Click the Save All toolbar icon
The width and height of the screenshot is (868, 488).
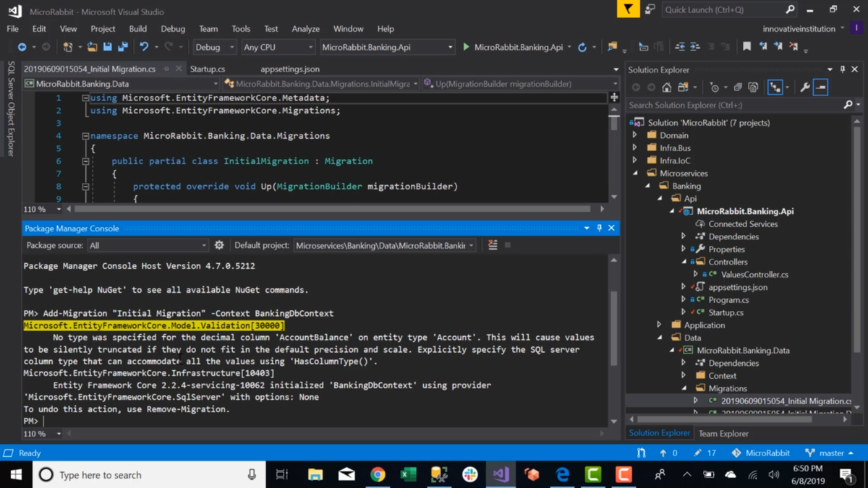point(123,47)
